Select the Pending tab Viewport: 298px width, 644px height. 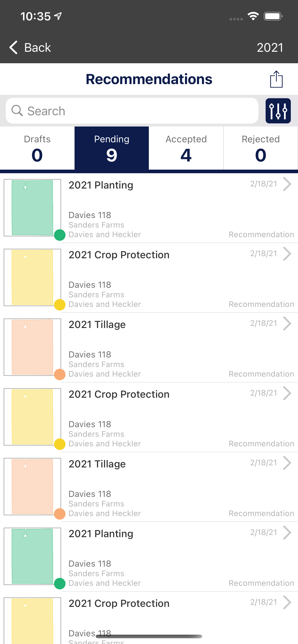click(x=112, y=148)
